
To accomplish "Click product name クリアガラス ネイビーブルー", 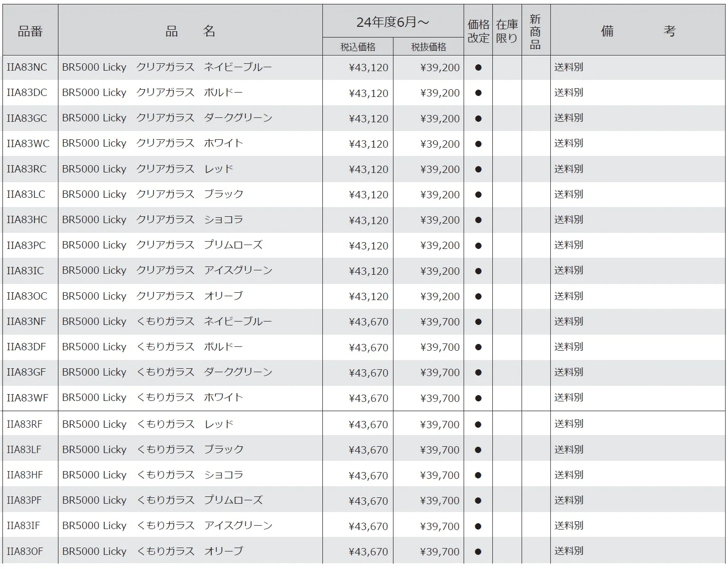I will point(204,67).
